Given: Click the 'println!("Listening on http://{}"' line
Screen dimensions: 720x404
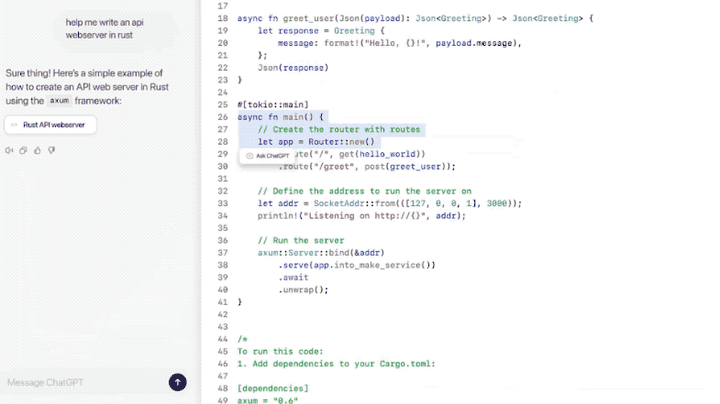Looking at the screenshot, I should coord(361,216).
